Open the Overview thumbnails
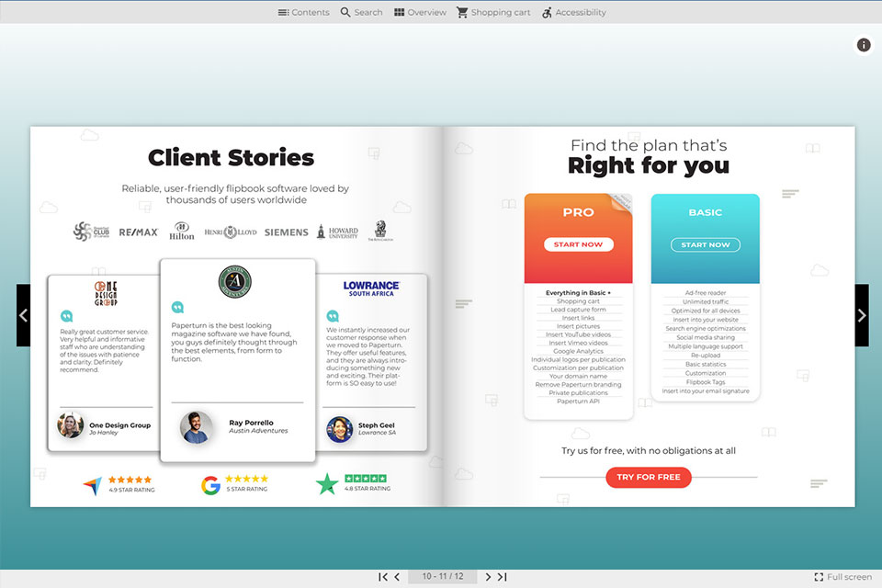882x588 pixels. click(420, 12)
